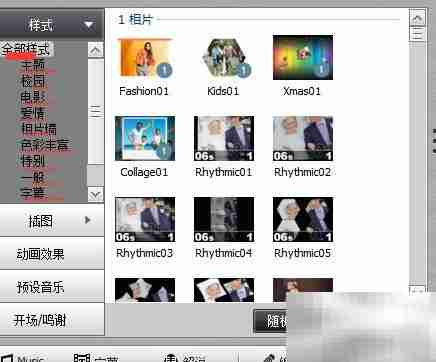Select the 字幕 style category
The height and width of the screenshot is (362, 436).
click(33, 192)
